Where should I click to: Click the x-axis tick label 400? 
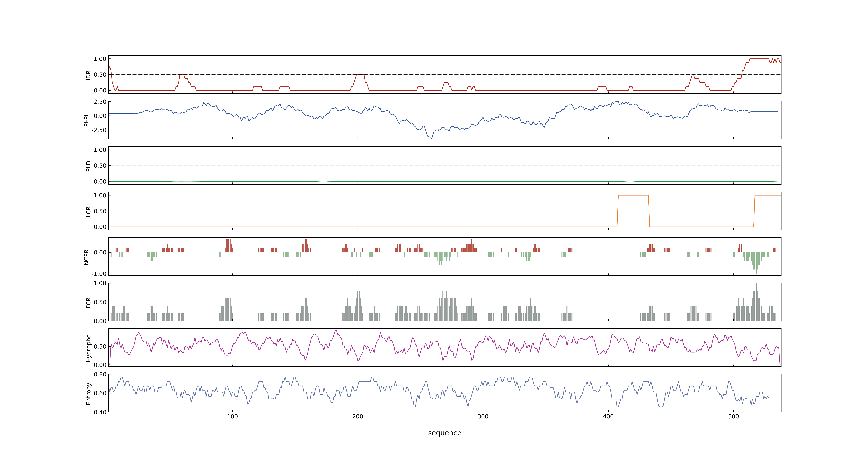pyautogui.click(x=608, y=416)
